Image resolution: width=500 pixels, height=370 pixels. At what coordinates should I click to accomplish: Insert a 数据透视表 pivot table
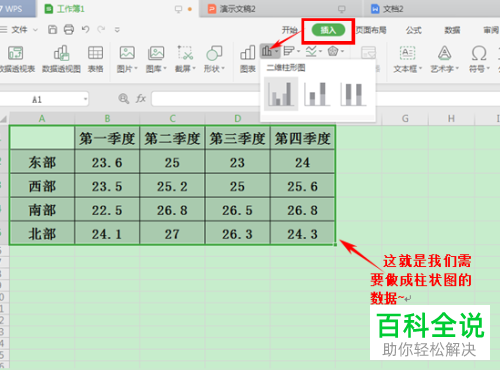[x=16, y=59]
